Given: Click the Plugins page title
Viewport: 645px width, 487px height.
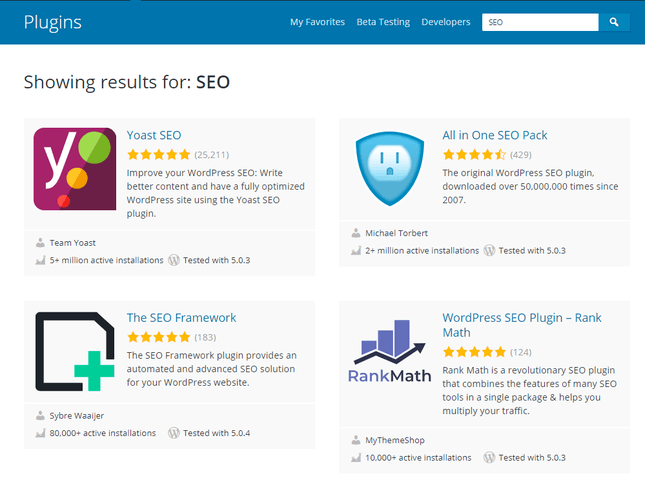Looking at the screenshot, I should point(53,22).
